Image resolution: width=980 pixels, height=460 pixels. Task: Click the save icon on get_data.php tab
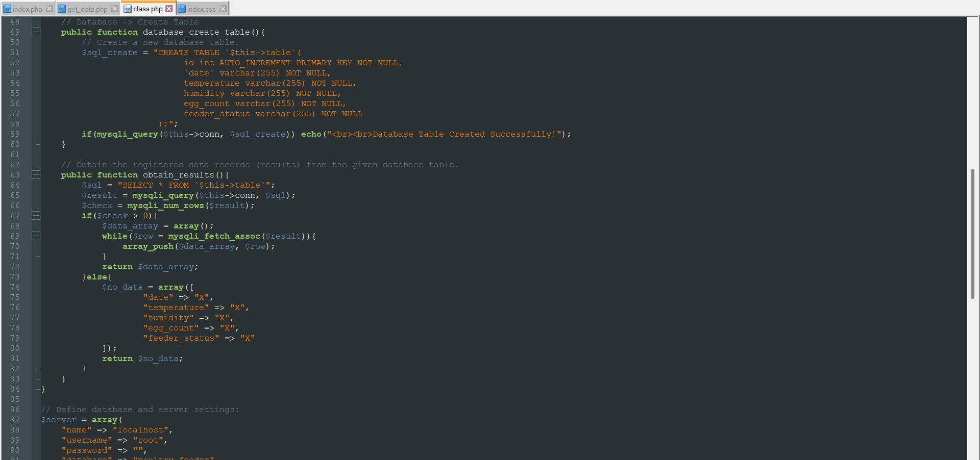(x=62, y=9)
